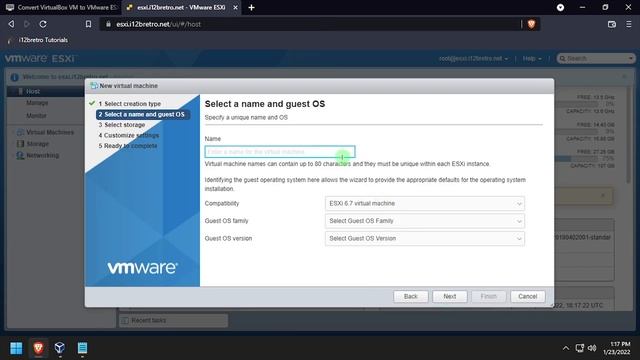
Task: Click the Recent tasks panel header
Action: pyautogui.click(x=173, y=320)
